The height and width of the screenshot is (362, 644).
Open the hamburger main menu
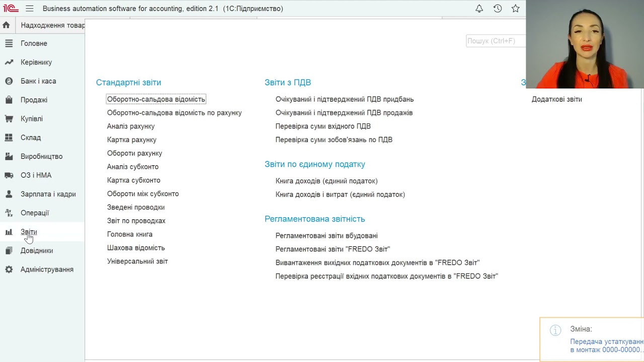pos(30,9)
